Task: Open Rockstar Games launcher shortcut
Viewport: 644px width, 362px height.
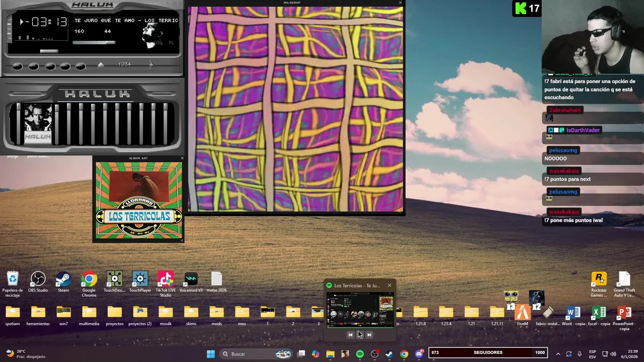Action: pyautogui.click(x=599, y=284)
